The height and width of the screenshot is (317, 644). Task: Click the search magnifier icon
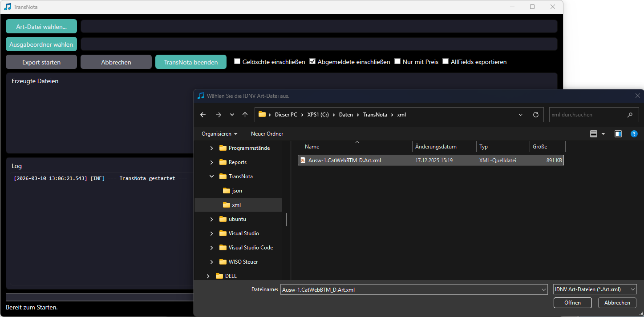(x=630, y=115)
